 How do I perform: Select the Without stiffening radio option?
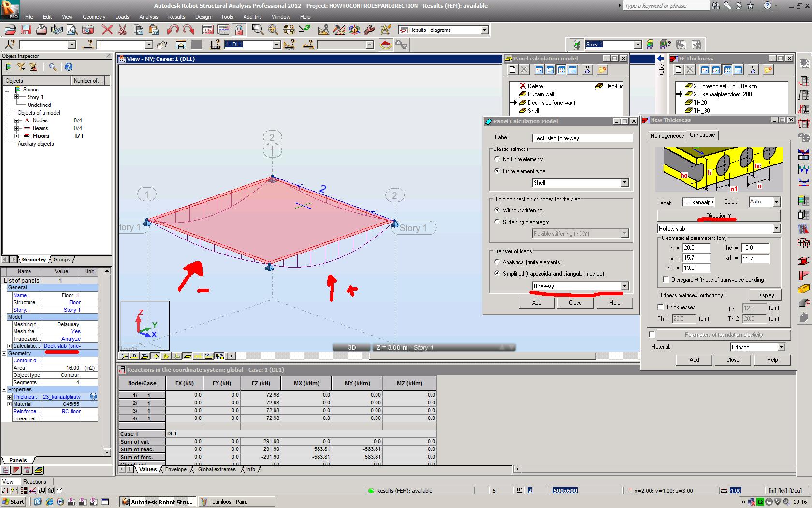click(x=497, y=210)
